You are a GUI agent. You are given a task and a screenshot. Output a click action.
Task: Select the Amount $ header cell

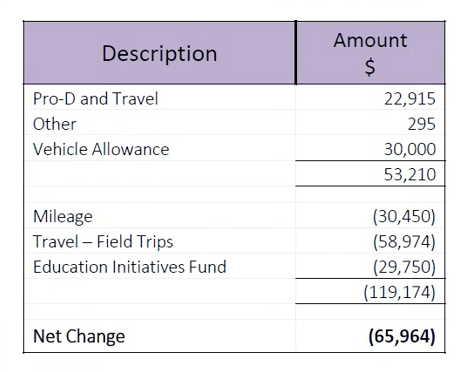tap(370, 53)
